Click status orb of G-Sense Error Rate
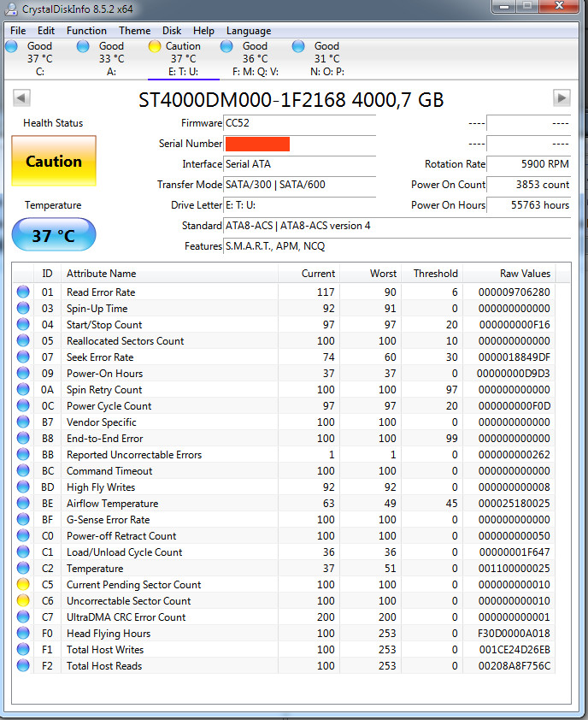 coord(23,519)
